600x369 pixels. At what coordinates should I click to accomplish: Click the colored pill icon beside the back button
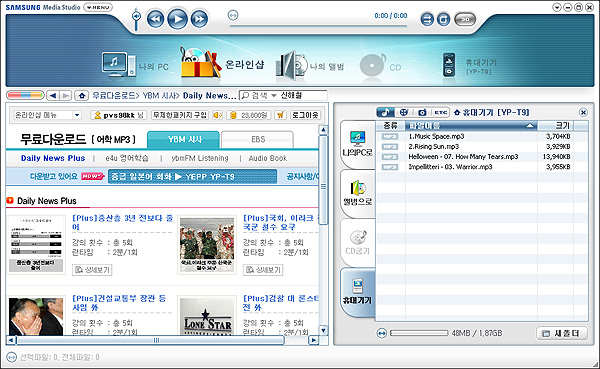click(x=25, y=95)
